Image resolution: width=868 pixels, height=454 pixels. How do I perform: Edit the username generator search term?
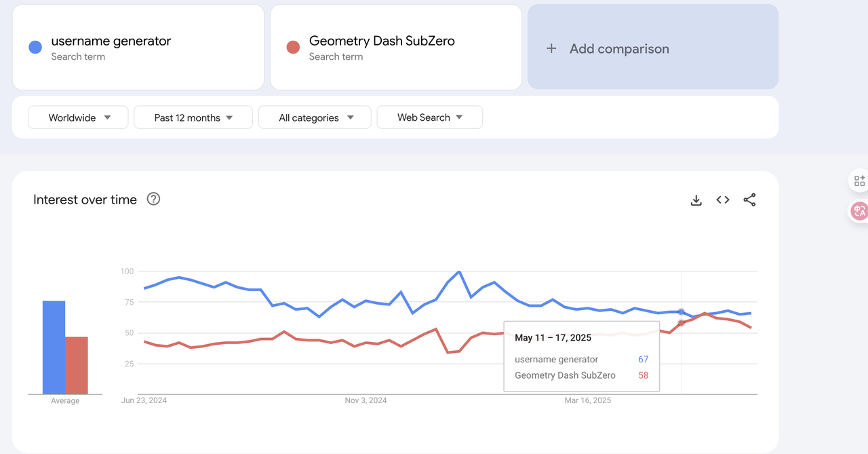pyautogui.click(x=111, y=41)
